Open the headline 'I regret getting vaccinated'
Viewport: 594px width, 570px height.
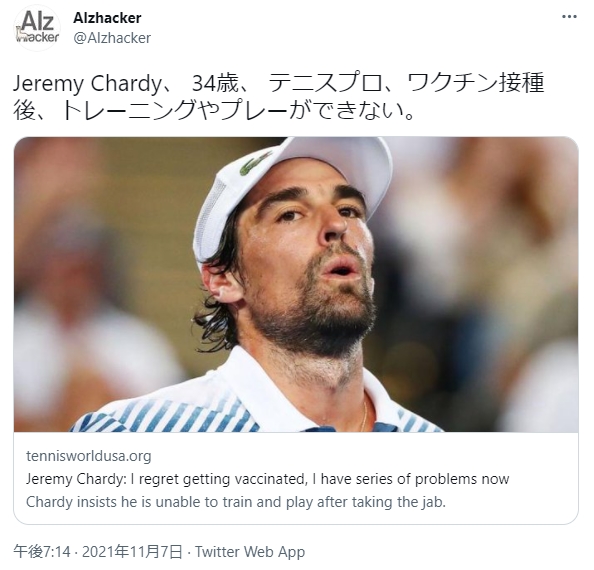[267, 479]
